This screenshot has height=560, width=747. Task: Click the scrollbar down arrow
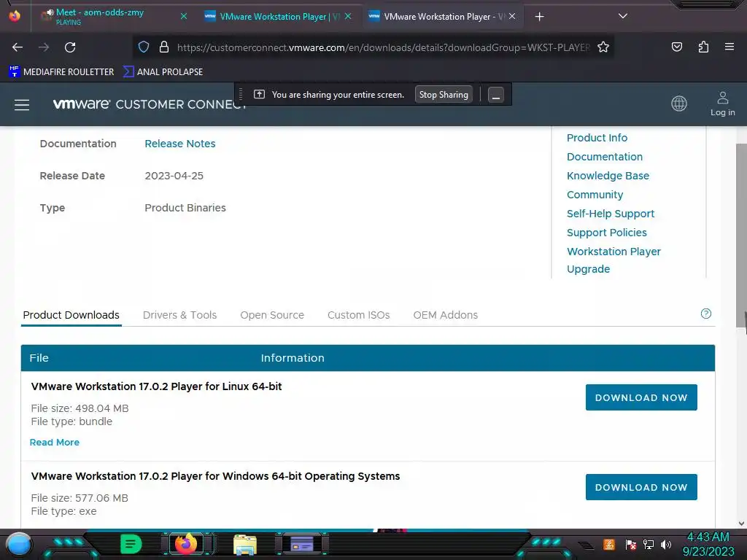[741, 524]
